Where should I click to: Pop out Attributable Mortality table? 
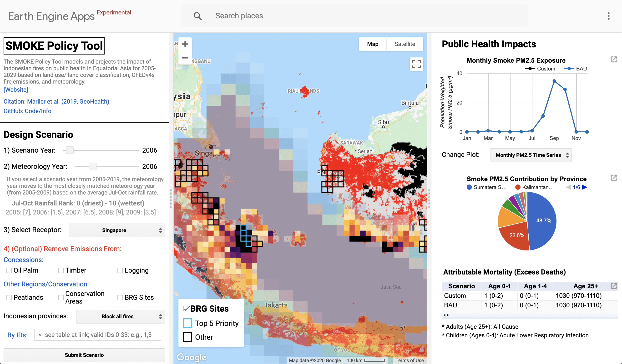pyautogui.click(x=614, y=286)
